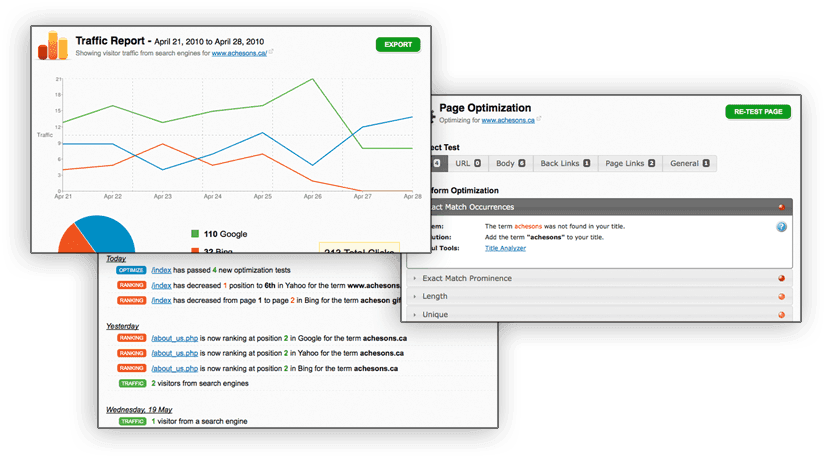Switch to the Page Links tab
Viewport: 827px width, 459px height.
tap(630, 164)
